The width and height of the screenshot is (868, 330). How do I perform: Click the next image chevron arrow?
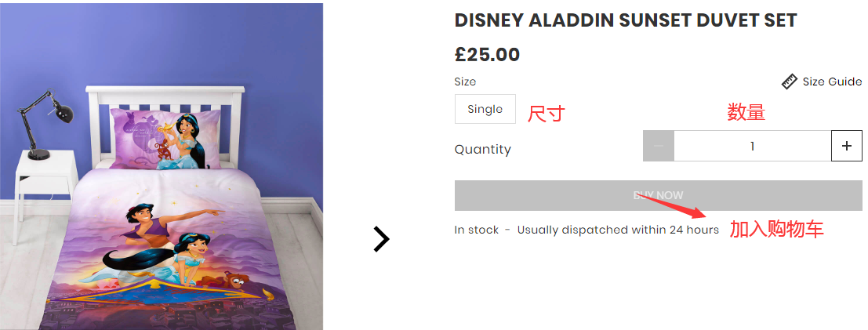(x=381, y=239)
